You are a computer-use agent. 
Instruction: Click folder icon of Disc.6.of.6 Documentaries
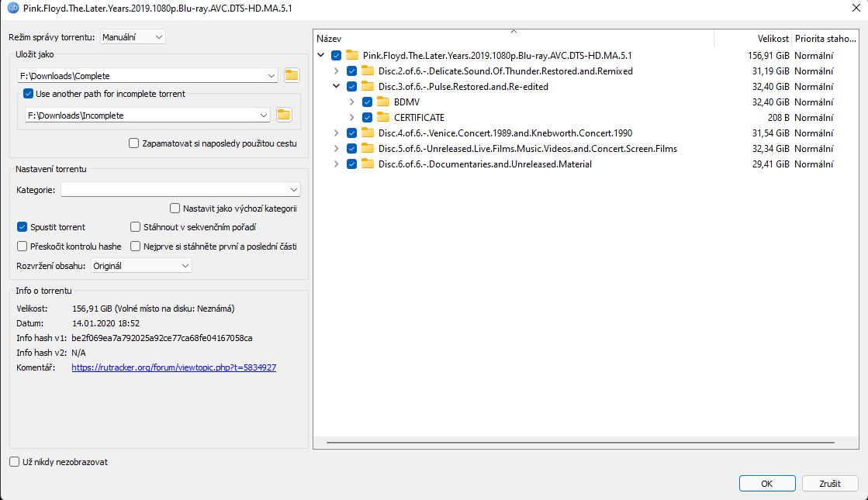click(x=368, y=164)
